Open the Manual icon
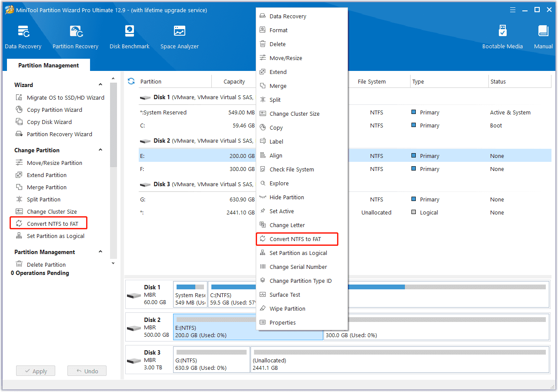Image resolution: width=558 pixels, height=392 pixels. click(543, 37)
